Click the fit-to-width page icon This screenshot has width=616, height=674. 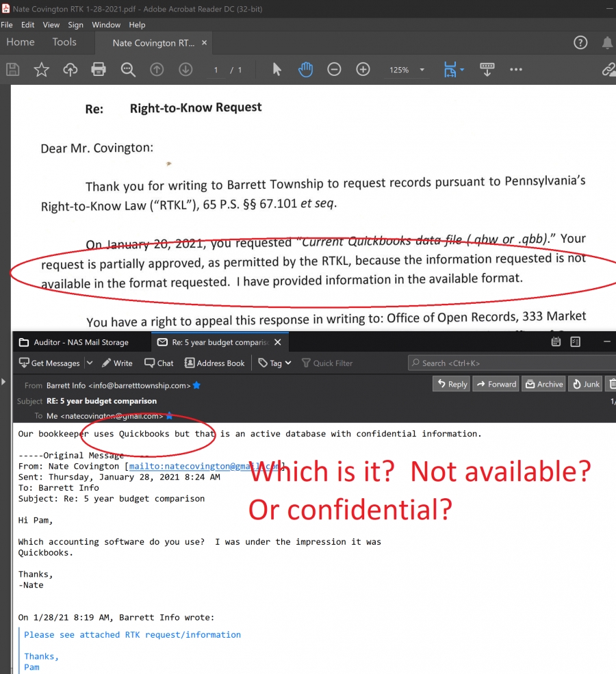click(450, 69)
